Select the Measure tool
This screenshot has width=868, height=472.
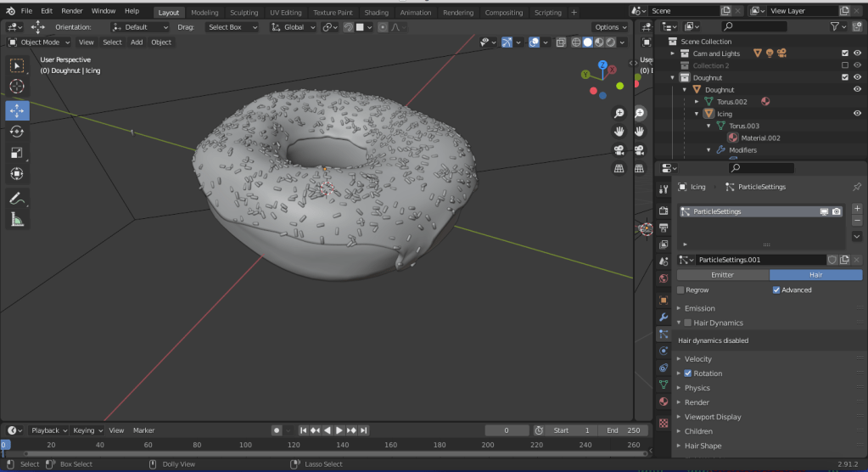pyautogui.click(x=17, y=220)
